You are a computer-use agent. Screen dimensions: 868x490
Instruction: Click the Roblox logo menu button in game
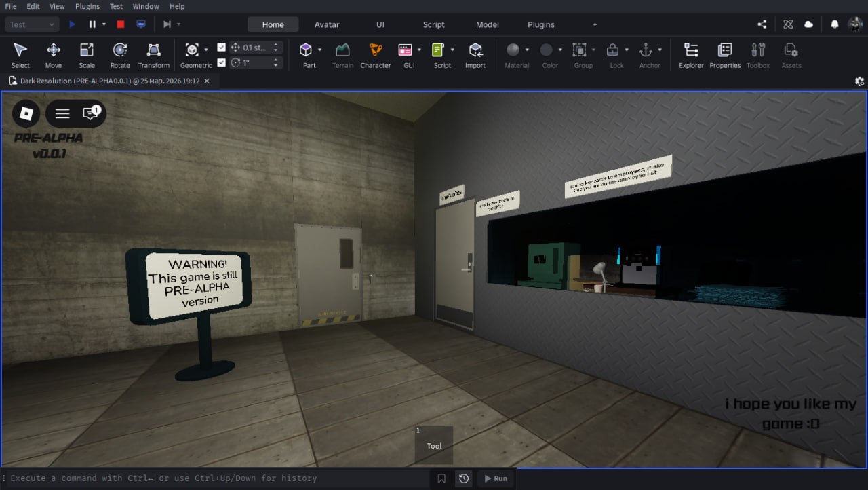pyautogui.click(x=26, y=113)
